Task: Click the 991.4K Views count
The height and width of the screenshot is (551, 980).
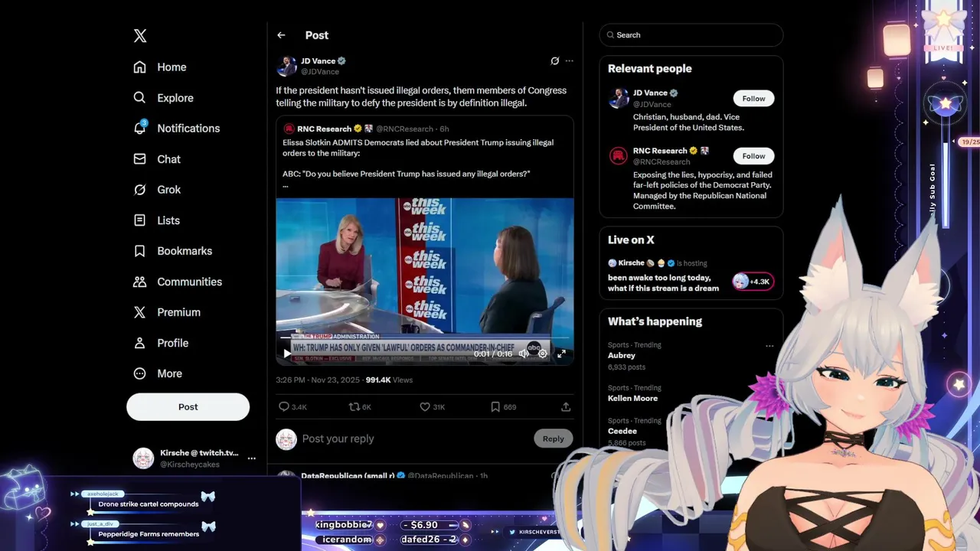Action: pyautogui.click(x=389, y=380)
